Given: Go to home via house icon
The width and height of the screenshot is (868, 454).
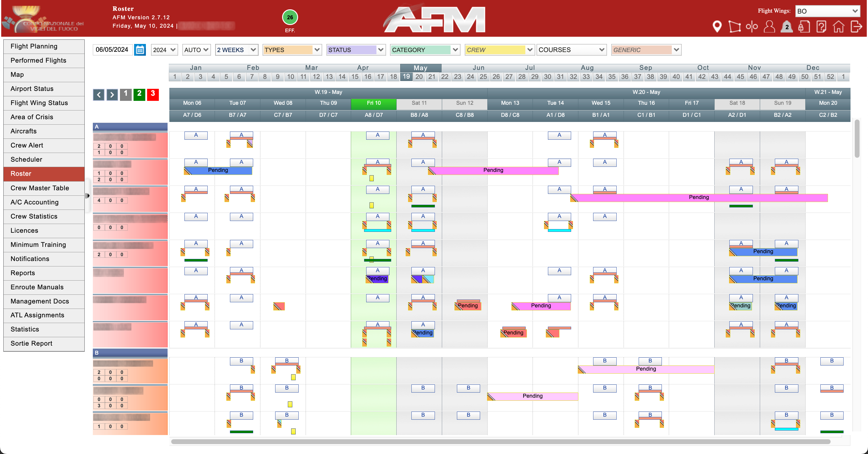Looking at the screenshot, I should click(x=839, y=26).
